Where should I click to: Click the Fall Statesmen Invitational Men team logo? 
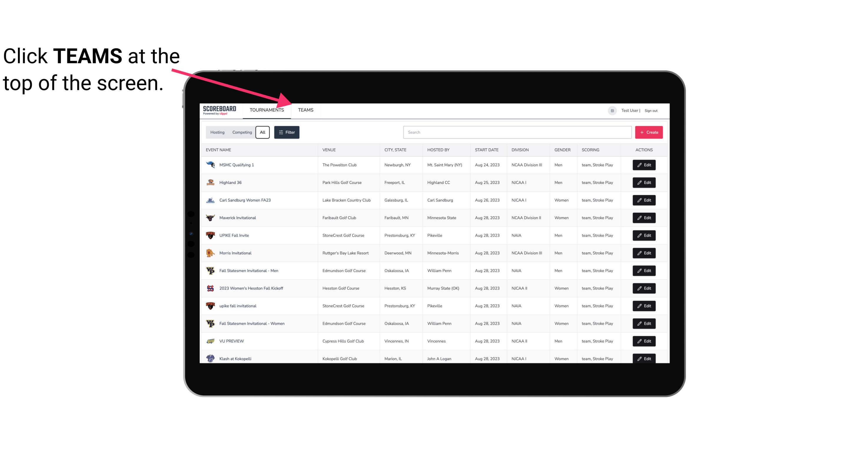point(211,270)
